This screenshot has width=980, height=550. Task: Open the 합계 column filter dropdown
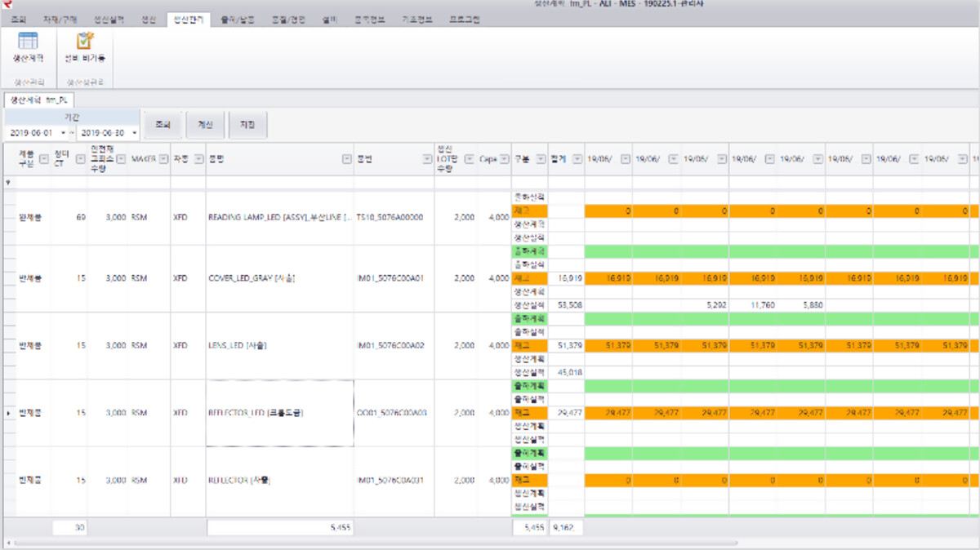click(577, 159)
